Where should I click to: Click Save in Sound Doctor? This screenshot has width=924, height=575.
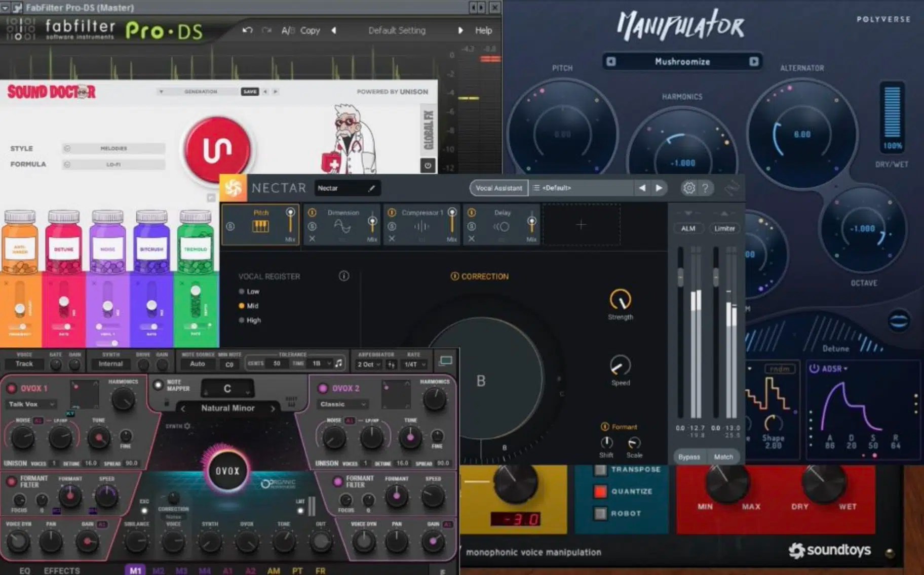click(250, 92)
